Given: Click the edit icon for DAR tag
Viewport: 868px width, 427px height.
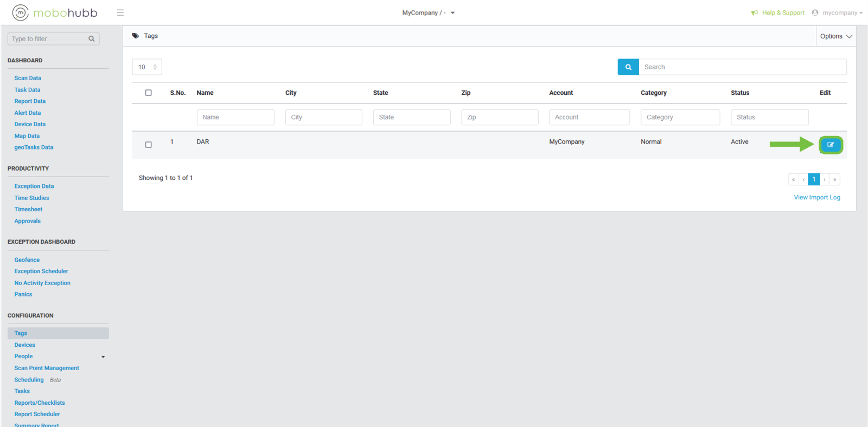Looking at the screenshot, I should pos(831,145).
